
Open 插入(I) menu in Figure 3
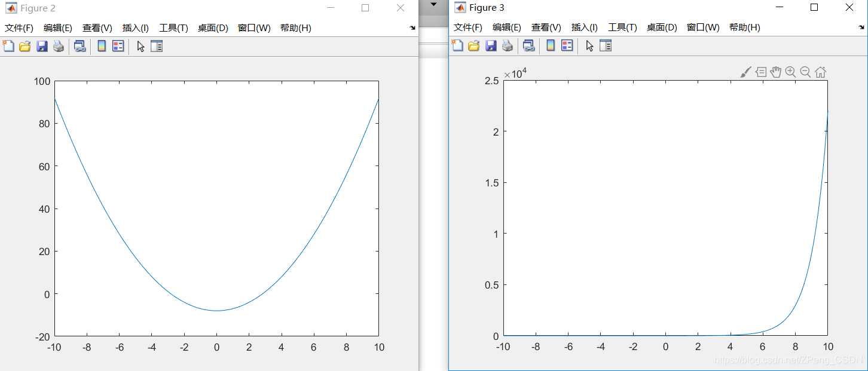[585, 27]
